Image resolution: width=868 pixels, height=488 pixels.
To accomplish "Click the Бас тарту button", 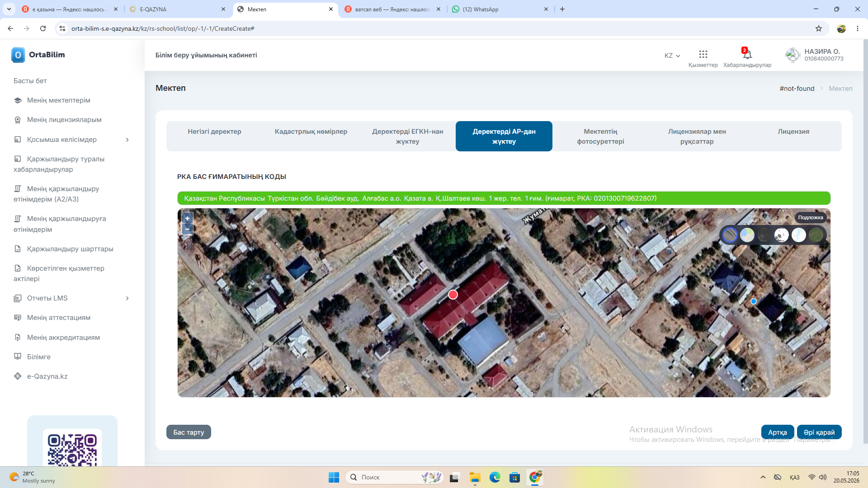I will tap(189, 432).
